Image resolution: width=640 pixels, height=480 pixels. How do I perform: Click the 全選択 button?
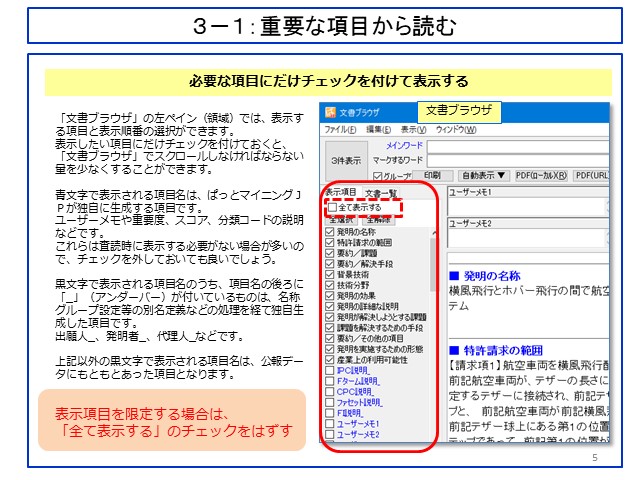point(341,220)
